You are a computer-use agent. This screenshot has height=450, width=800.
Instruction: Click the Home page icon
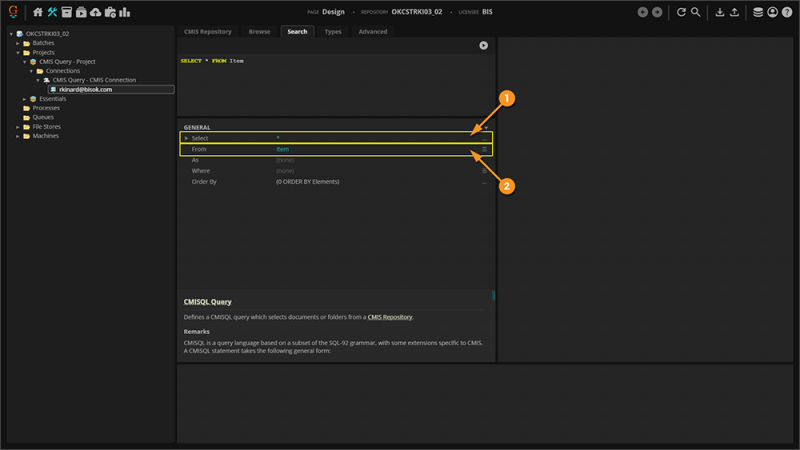pyautogui.click(x=38, y=12)
